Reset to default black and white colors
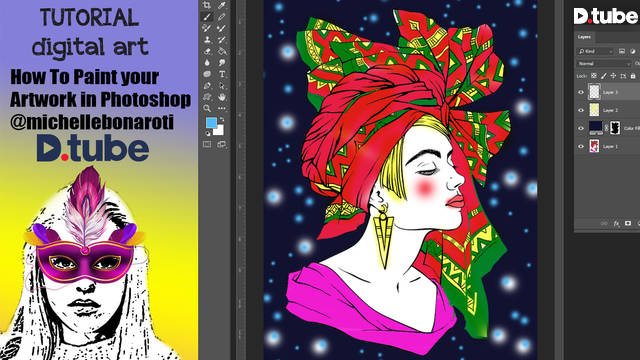The image size is (640, 360). [207, 133]
